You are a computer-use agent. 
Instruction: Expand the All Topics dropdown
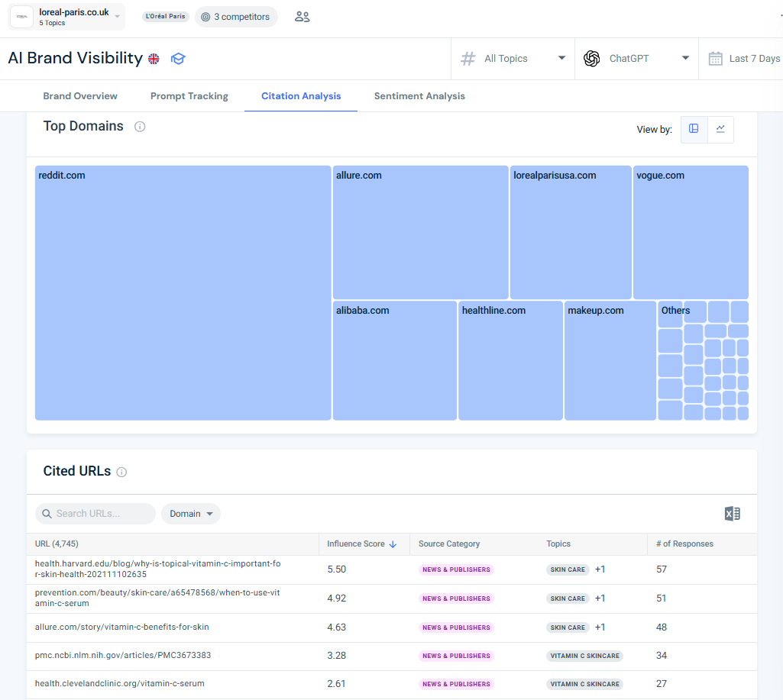[513, 58]
